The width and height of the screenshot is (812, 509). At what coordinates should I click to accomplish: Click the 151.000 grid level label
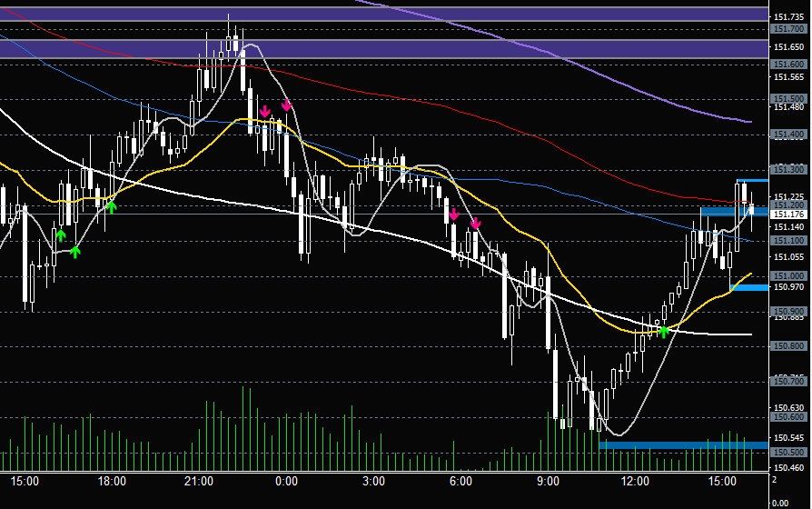[x=788, y=276]
